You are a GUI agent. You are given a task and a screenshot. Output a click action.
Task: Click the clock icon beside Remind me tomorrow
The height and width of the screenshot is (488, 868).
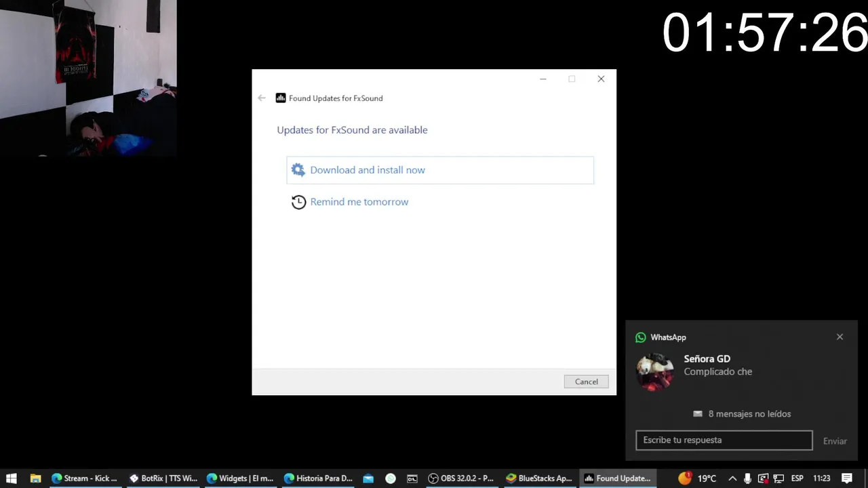(298, 202)
